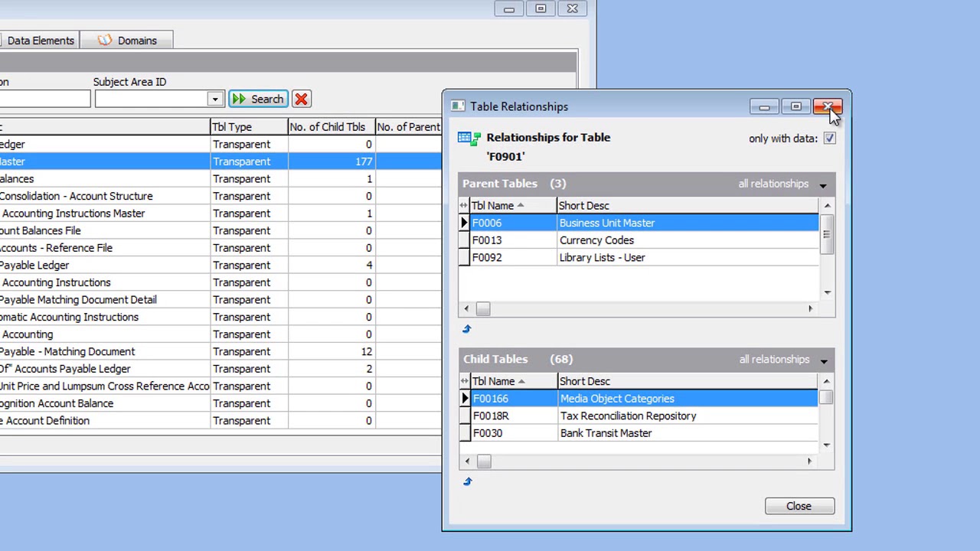
Task: Select 'Payable Ledger' row with 4 children
Action: click(220, 266)
